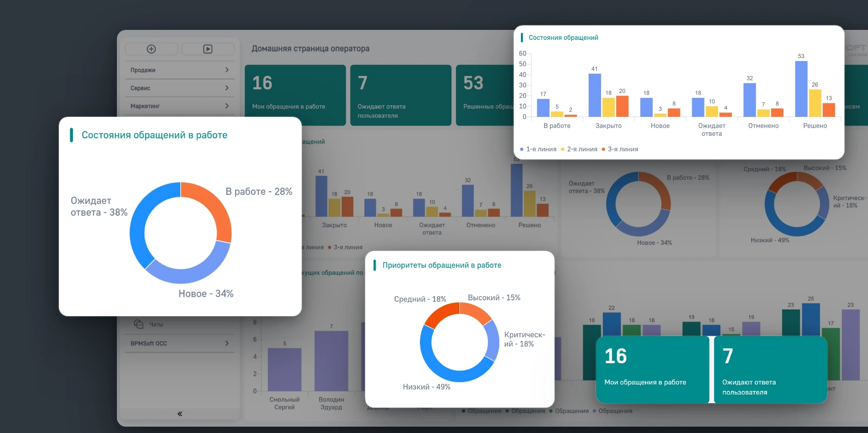
Task: Click the blue Закрыто bar valued 41
Action: coord(594,95)
